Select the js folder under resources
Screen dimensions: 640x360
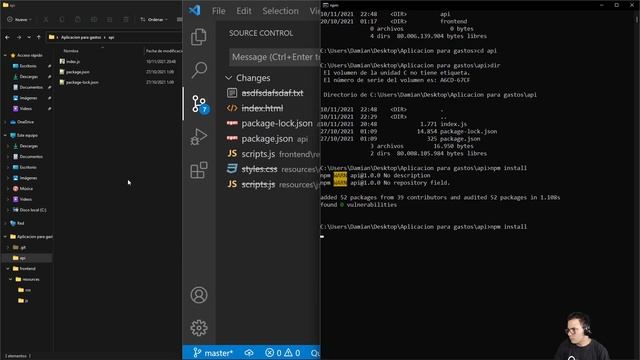pyautogui.click(x=24, y=300)
